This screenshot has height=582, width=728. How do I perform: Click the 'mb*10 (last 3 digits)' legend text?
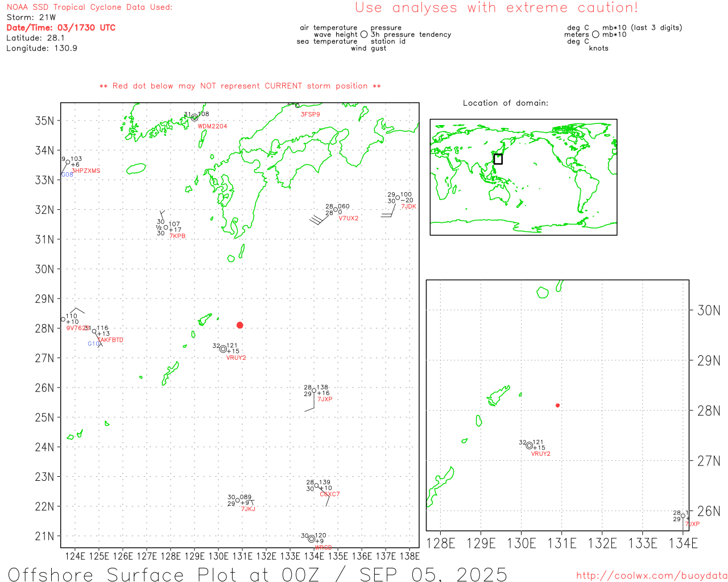pos(642,27)
